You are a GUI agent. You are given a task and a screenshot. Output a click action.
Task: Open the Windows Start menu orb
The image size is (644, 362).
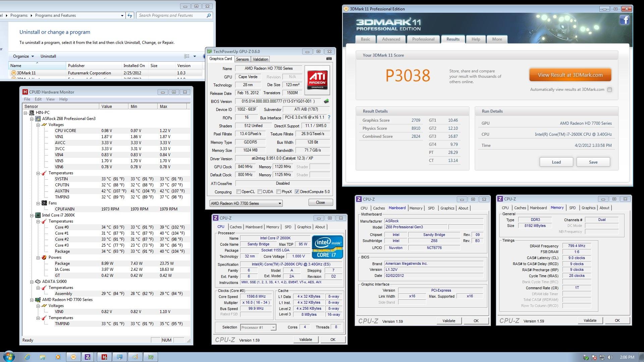click(x=9, y=356)
